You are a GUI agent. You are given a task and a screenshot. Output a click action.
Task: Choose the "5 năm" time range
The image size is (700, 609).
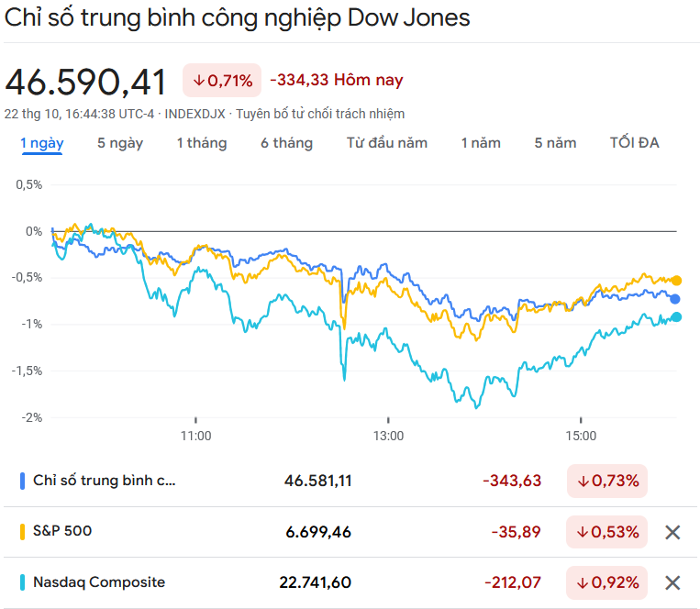click(x=555, y=143)
